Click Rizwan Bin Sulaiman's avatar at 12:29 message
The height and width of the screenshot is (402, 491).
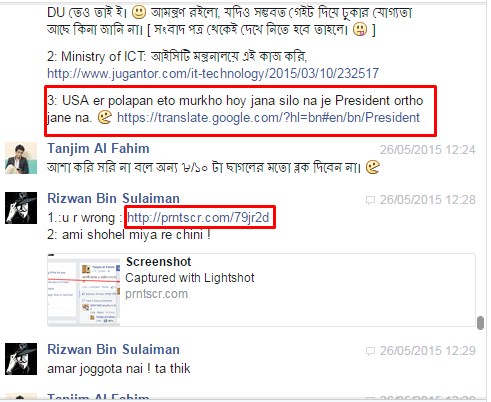point(21,359)
